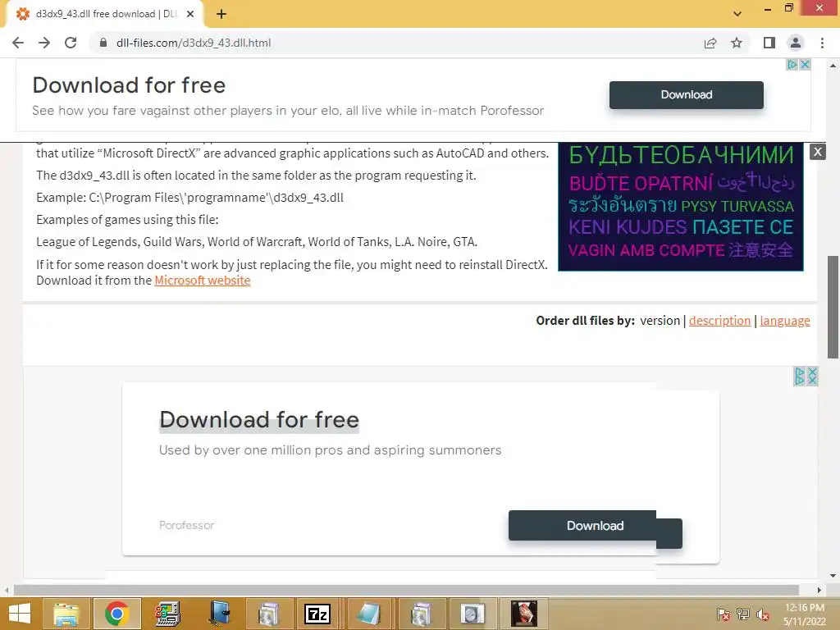Switch to Chrome in the taskbar
840x630 pixels.
[x=116, y=614]
